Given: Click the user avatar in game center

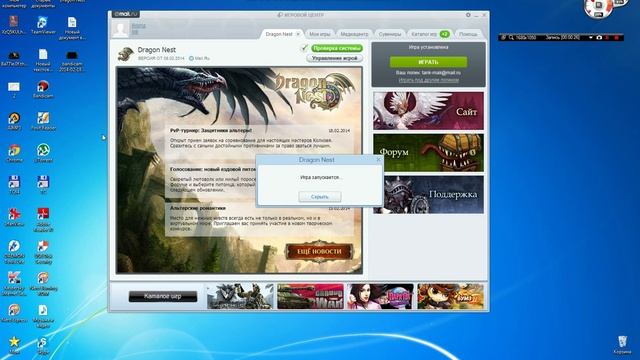Looking at the screenshot, I should 120,30.
